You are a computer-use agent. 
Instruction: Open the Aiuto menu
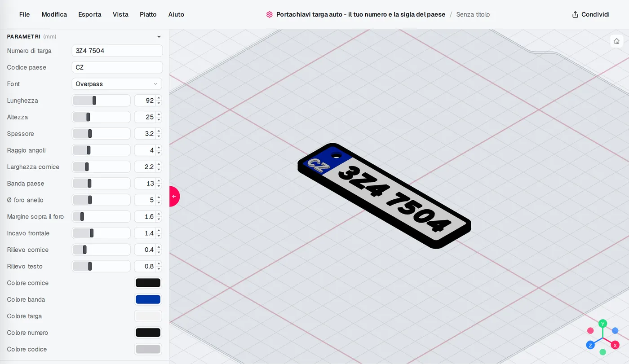pyautogui.click(x=176, y=14)
